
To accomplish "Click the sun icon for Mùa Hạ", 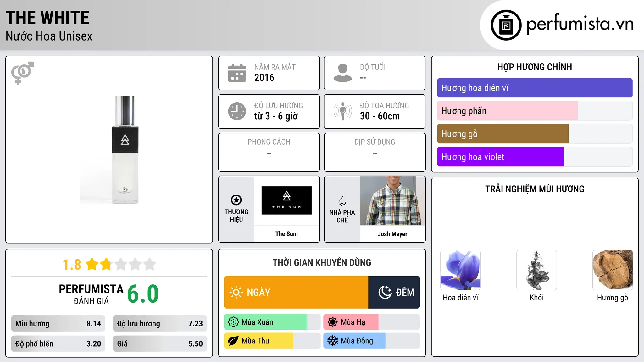I will pyautogui.click(x=333, y=322).
